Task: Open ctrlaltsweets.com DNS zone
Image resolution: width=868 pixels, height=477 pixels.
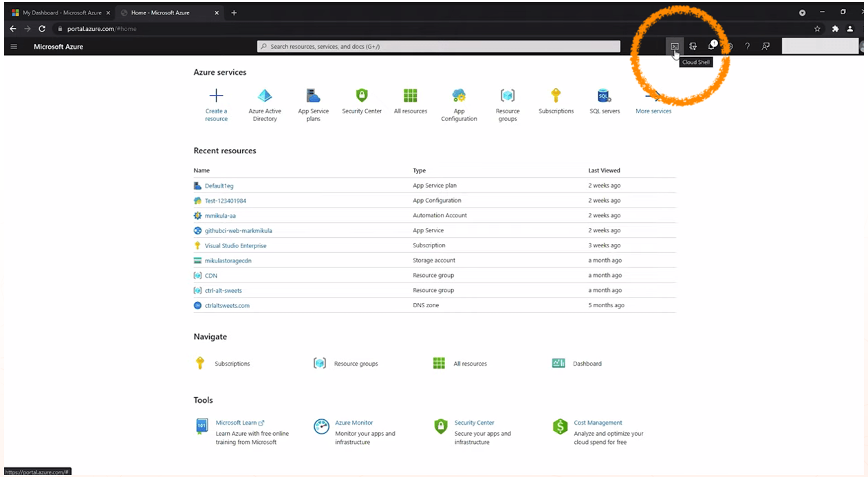Action: [x=227, y=305]
